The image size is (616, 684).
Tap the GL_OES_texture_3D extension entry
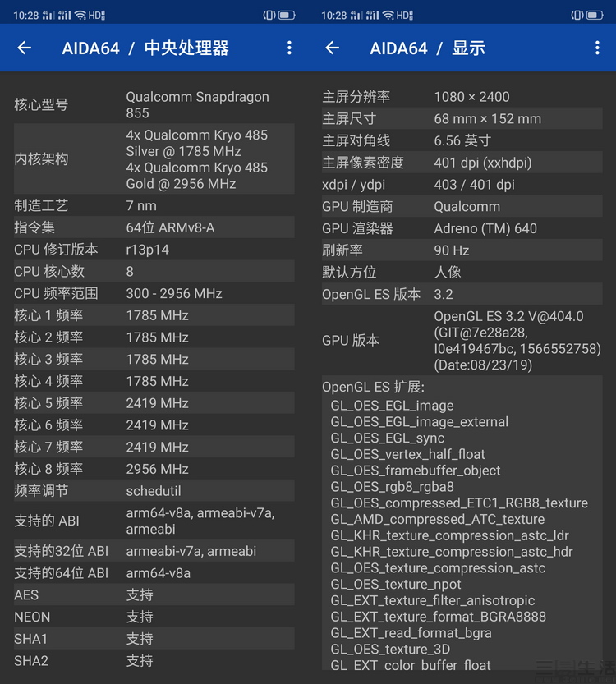(x=390, y=649)
